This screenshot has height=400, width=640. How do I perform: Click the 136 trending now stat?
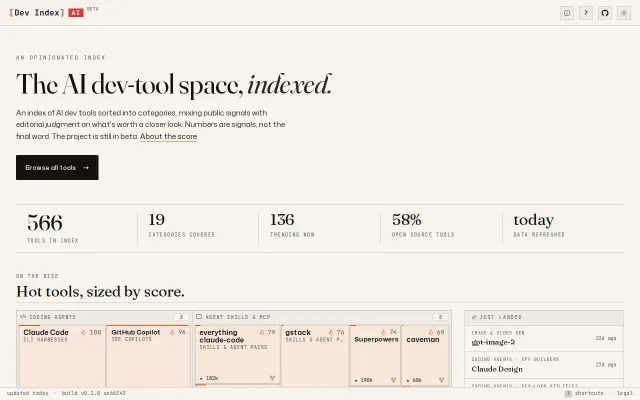[292, 225]
